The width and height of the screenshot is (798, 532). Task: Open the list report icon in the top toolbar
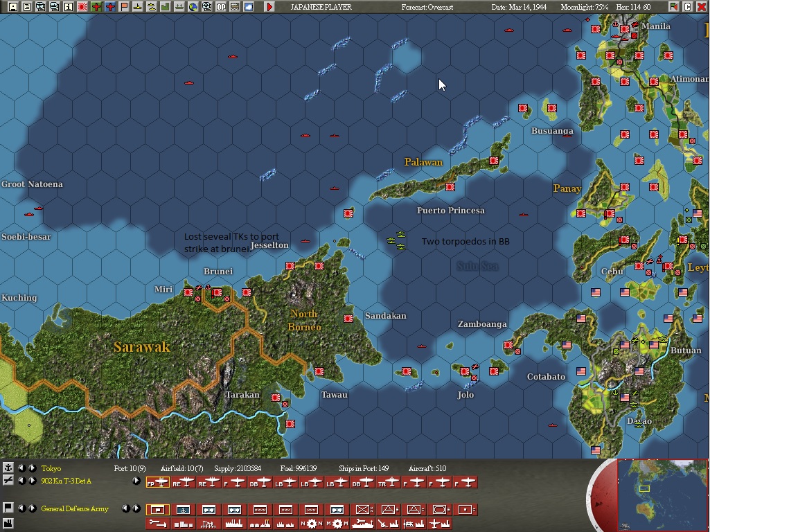tap(27, 7)
